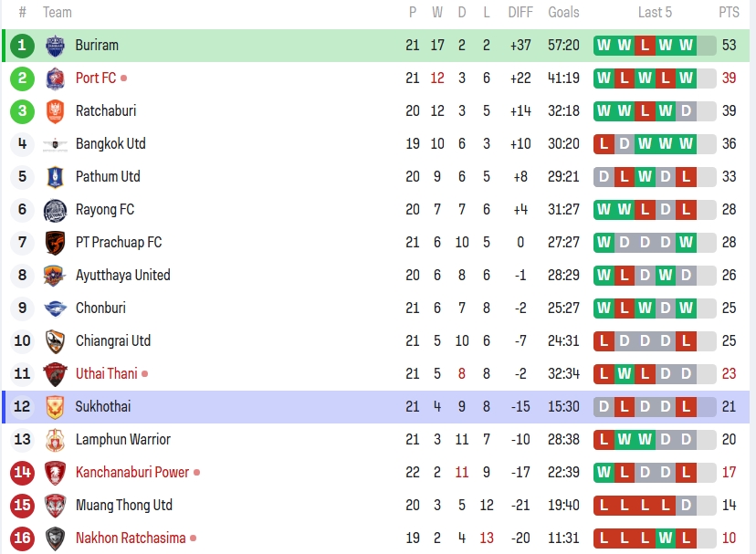Sort standings by DIFF column header

point(520,13)
